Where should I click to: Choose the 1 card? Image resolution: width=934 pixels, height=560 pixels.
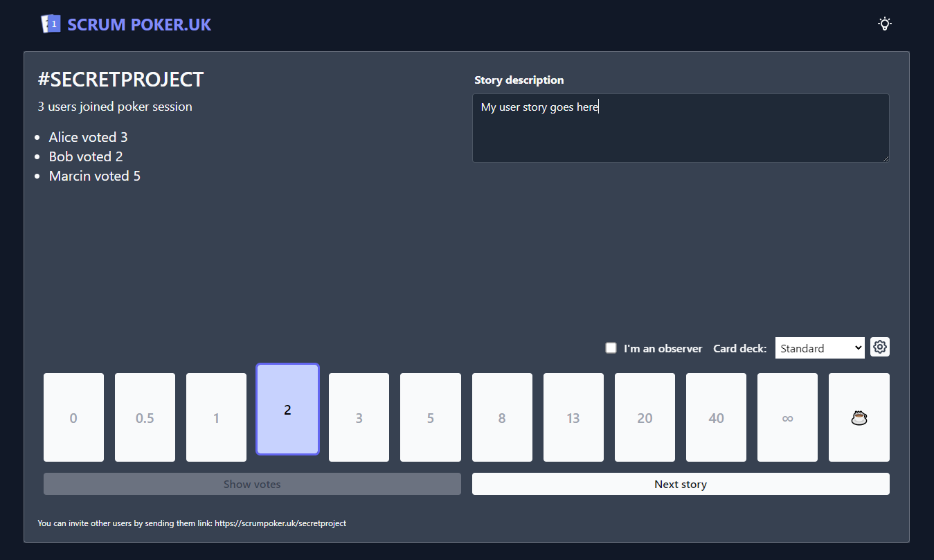click(216, 417)
